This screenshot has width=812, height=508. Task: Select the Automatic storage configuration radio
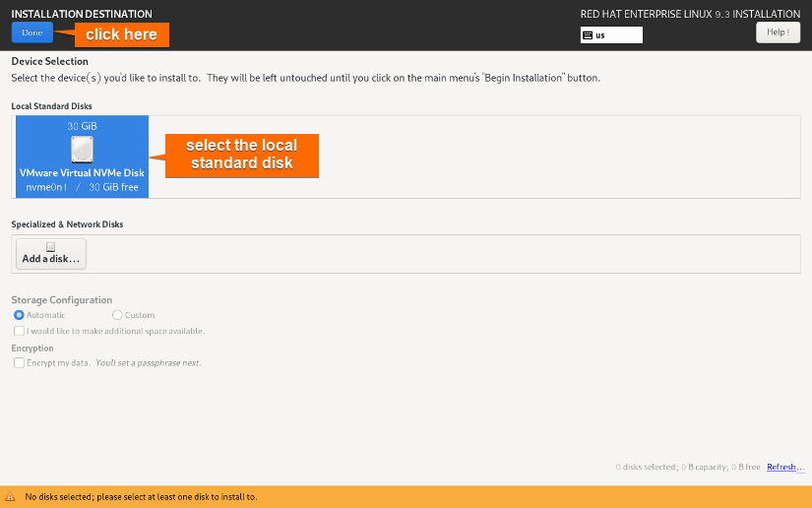19,315
